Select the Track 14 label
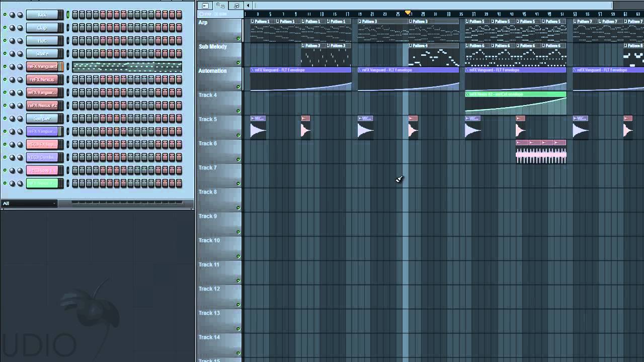This screenshot has width=644, height=362. (x=209, y=337)
